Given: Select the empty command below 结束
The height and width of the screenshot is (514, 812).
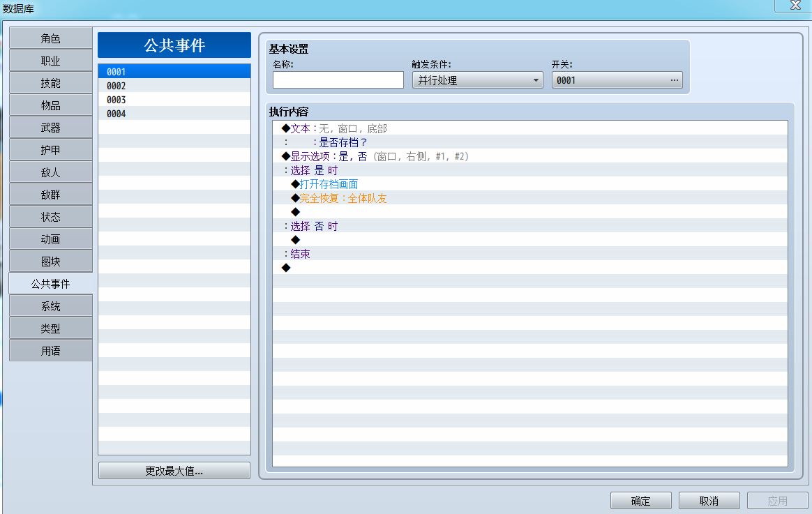Looking at the screenshot, I should click(x=530, y=268).
